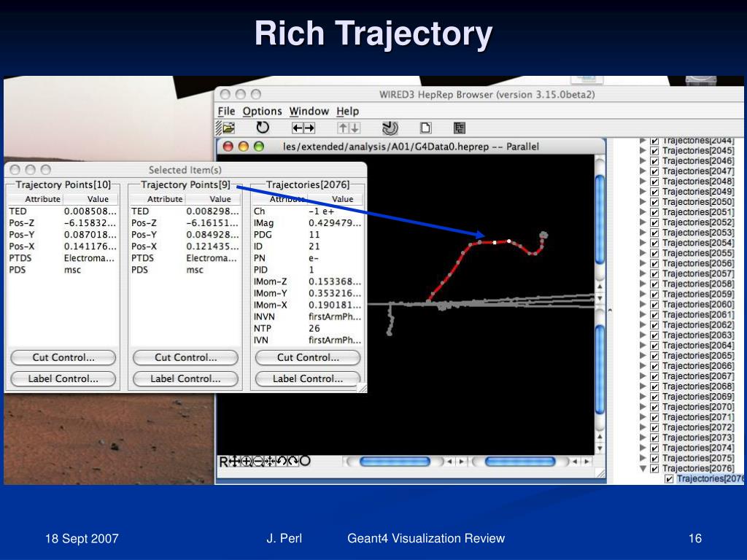Image resolution: width=747 pixels, height=560 pixels.
Task: Select the eight-arrow scale tool
Action: [x=270, y=461]
